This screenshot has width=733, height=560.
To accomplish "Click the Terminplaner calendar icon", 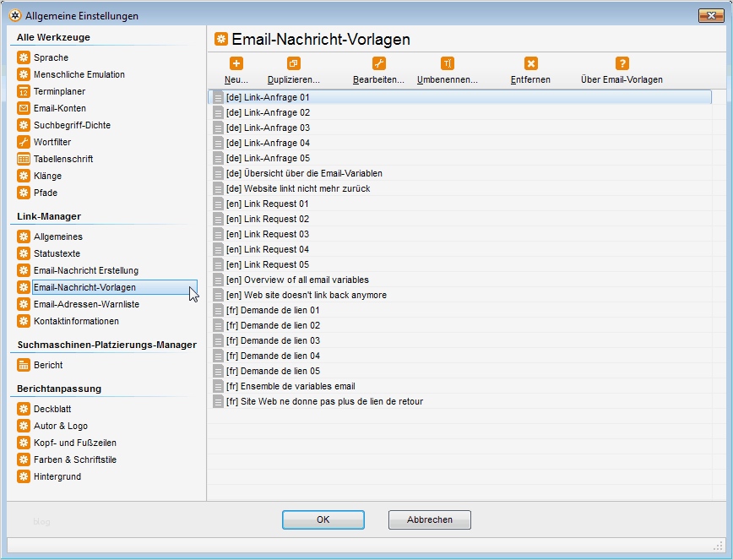I will pyautogui.click(x=24, y=91).
